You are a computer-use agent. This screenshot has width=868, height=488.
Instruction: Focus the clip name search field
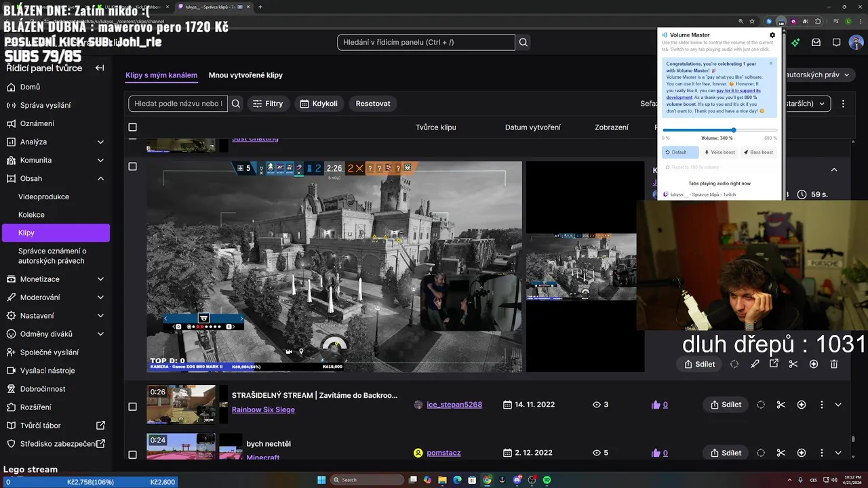tap(178, 104)
